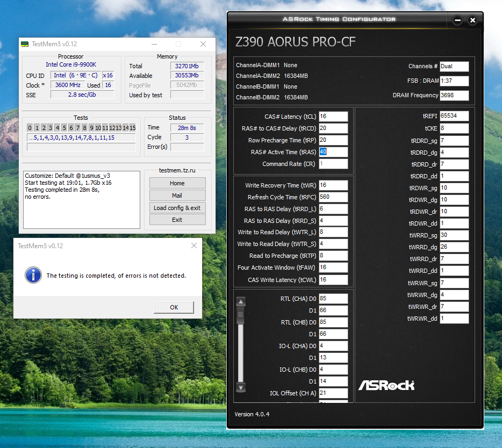The height and width of the screenshot is (448, 502).
Task: Close the TestMem5 completion dialog
Action: [194, 245]
